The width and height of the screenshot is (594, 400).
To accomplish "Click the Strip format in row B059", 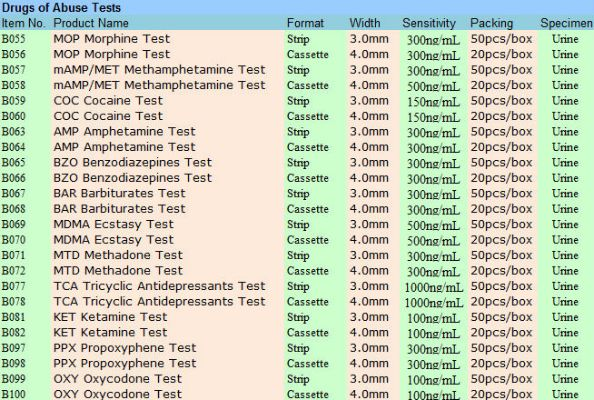I will click(x=298, y=101).
